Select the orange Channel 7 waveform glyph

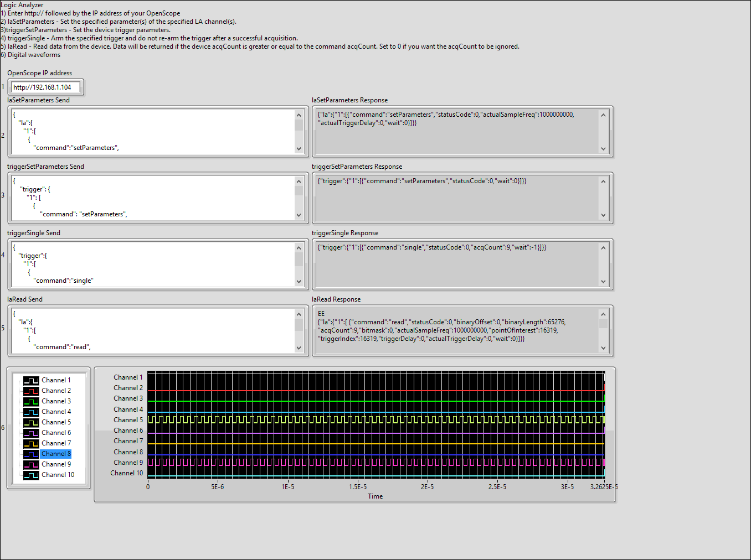[x=30, y=443]
